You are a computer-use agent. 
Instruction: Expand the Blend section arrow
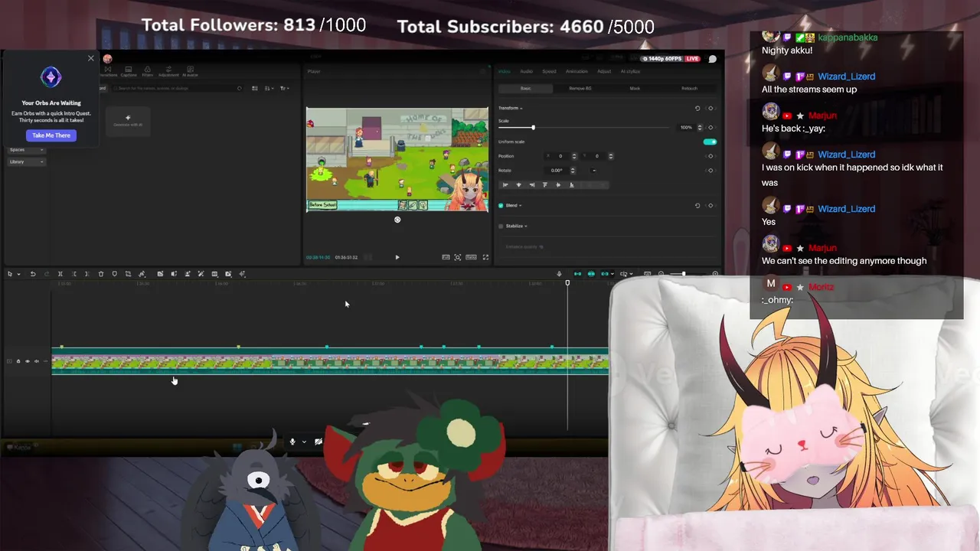[520, 205]
